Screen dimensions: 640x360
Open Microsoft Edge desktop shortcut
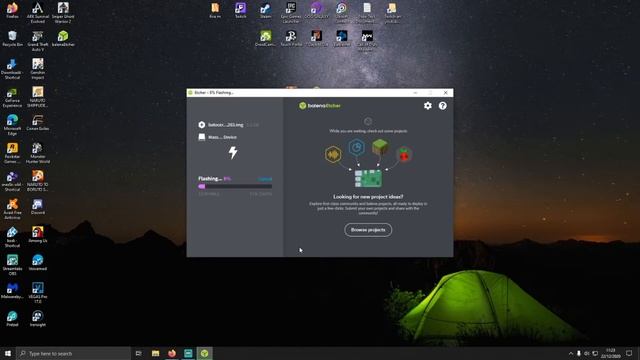12,124
